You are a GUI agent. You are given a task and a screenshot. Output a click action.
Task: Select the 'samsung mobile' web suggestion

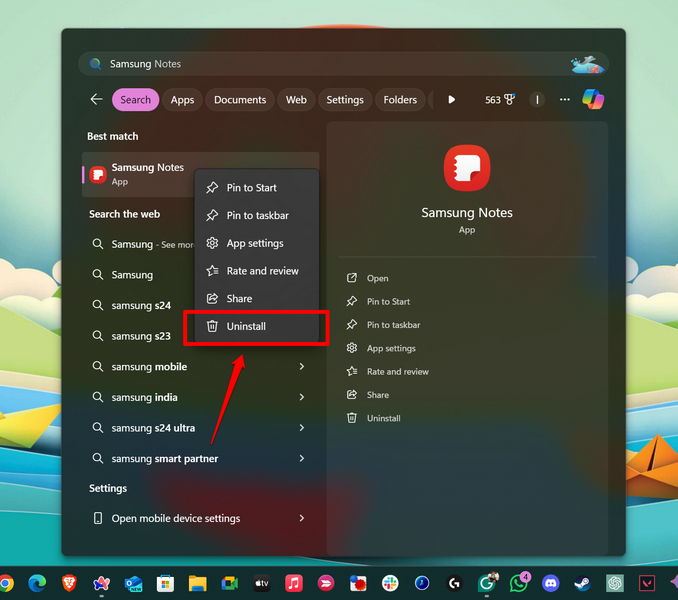(149, 367)
